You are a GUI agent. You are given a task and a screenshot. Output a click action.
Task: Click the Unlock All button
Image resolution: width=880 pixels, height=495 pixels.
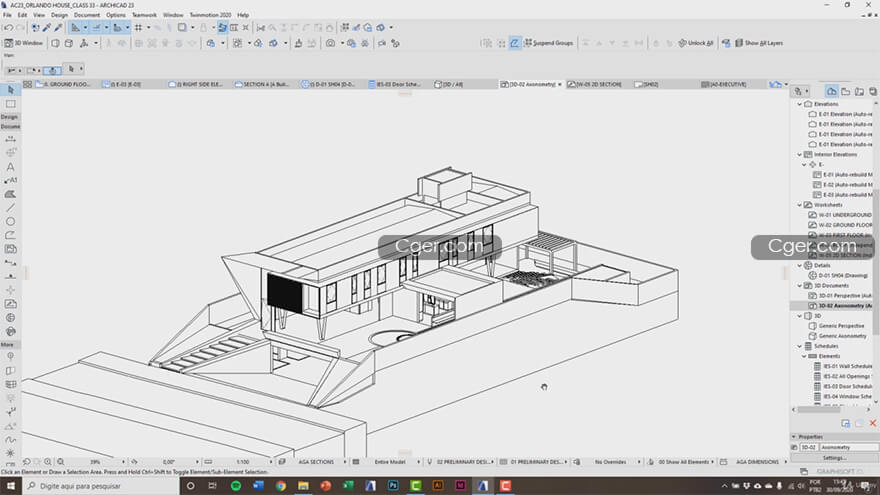696,43
